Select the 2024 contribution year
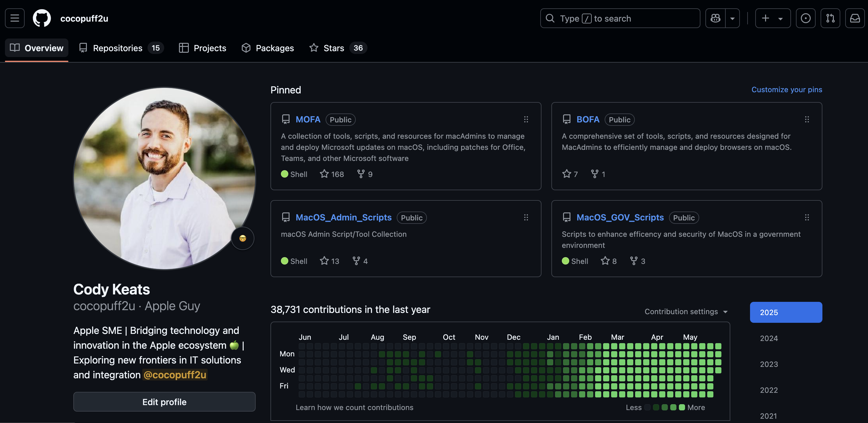868x423 pixels. [x=786, y=338]
